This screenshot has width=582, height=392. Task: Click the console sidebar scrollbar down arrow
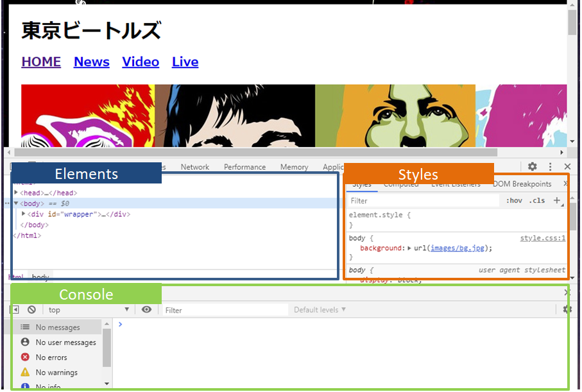point(107,384)
